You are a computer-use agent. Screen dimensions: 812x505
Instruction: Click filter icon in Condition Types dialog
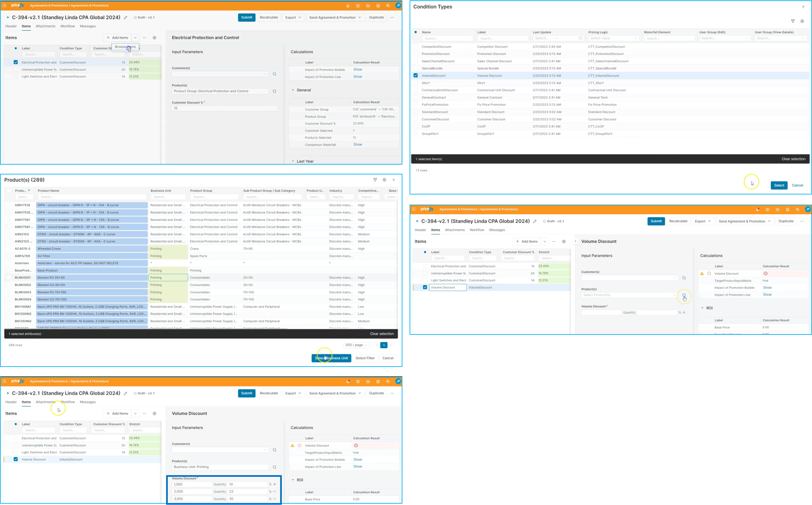793,21
